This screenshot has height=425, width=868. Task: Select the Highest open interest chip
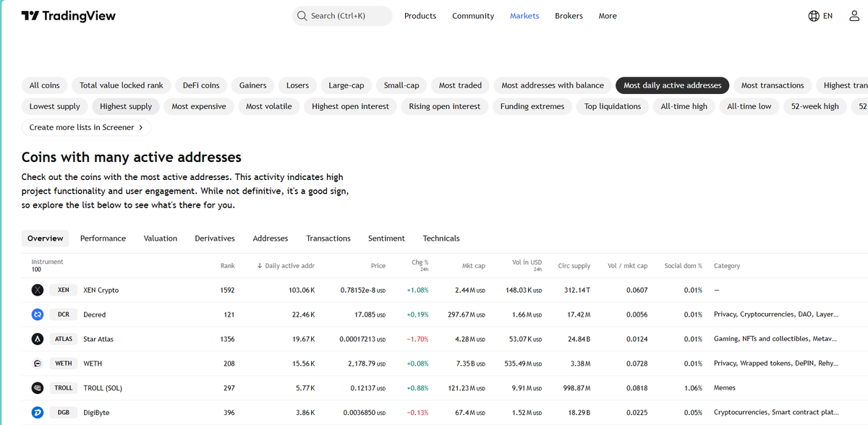[x=350, y=106]
